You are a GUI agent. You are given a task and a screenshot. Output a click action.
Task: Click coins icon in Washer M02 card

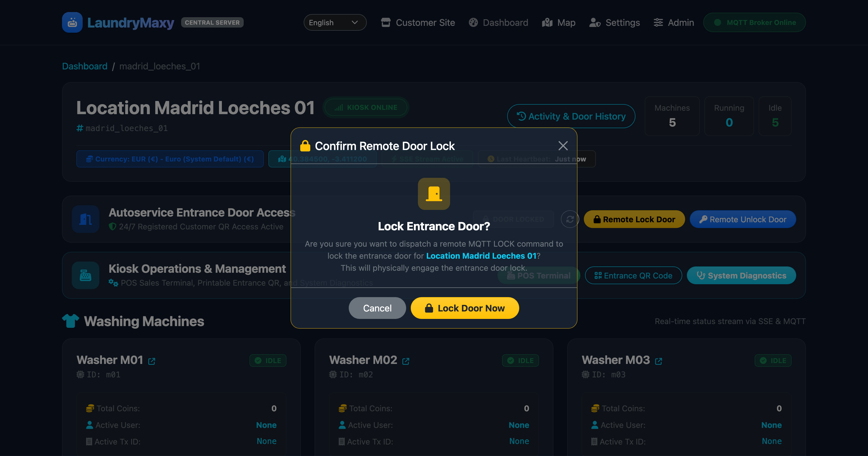343,408
